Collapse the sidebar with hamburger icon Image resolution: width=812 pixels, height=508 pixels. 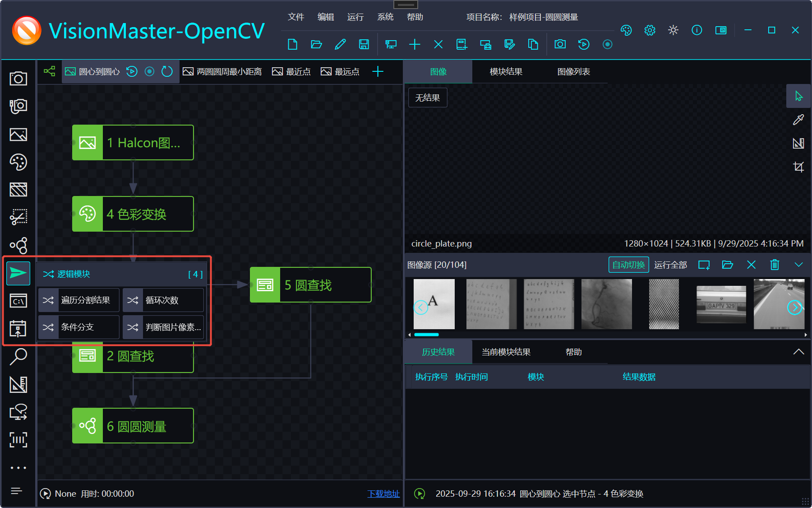[16, 491]
